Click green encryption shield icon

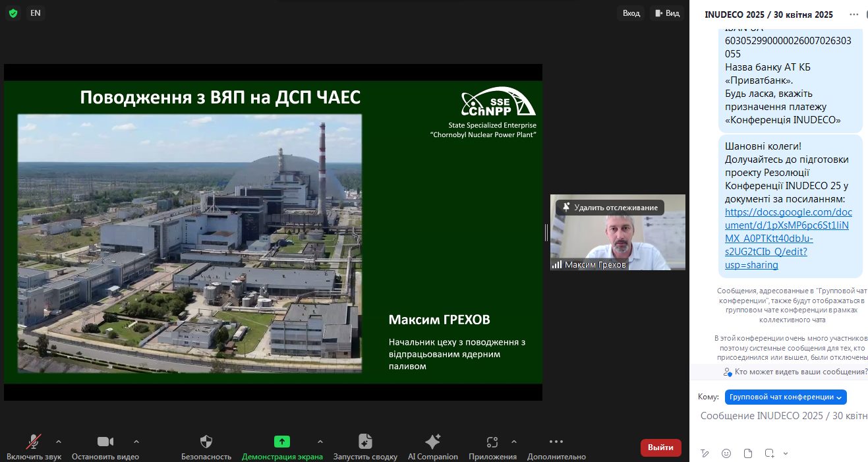coord(13,13)
